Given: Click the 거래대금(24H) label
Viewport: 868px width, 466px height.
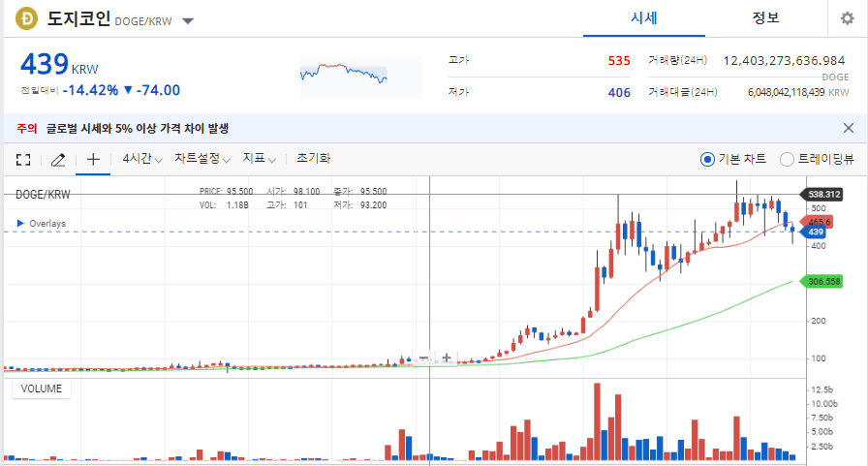Looking at the screenshot, I should click(683, 92).
